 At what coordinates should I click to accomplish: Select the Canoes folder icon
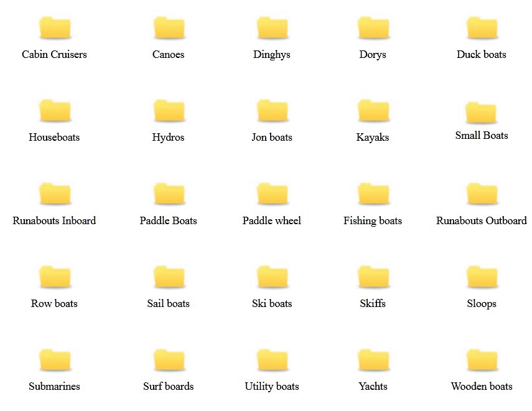169,29
